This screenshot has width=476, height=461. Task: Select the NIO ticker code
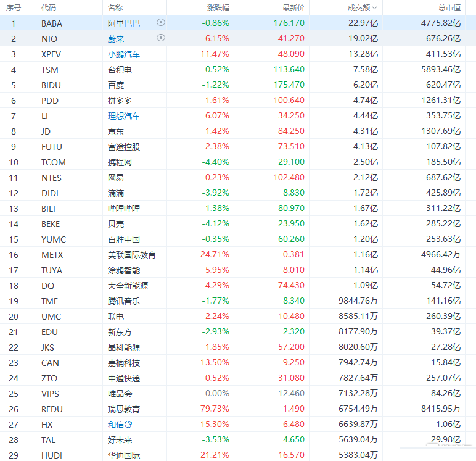point(49,39)
